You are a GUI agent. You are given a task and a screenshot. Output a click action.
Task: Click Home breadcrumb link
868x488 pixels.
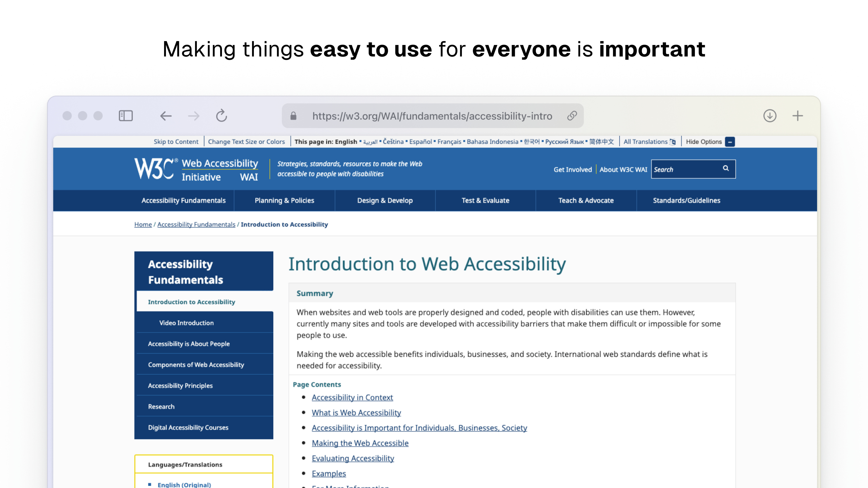click(143, 224)
